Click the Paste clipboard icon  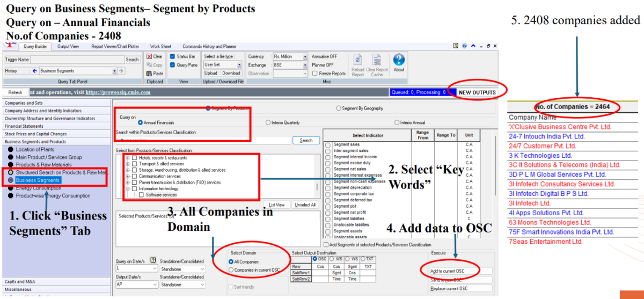pos(150,74)
